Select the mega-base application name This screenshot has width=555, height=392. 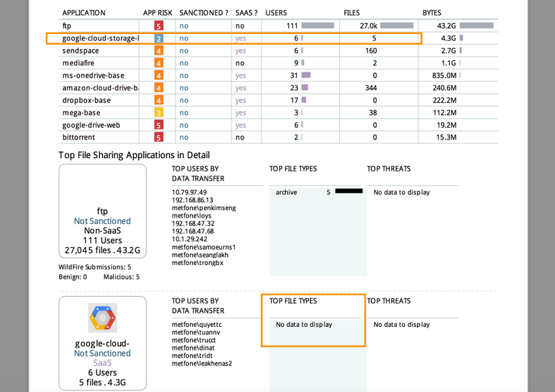81,112
